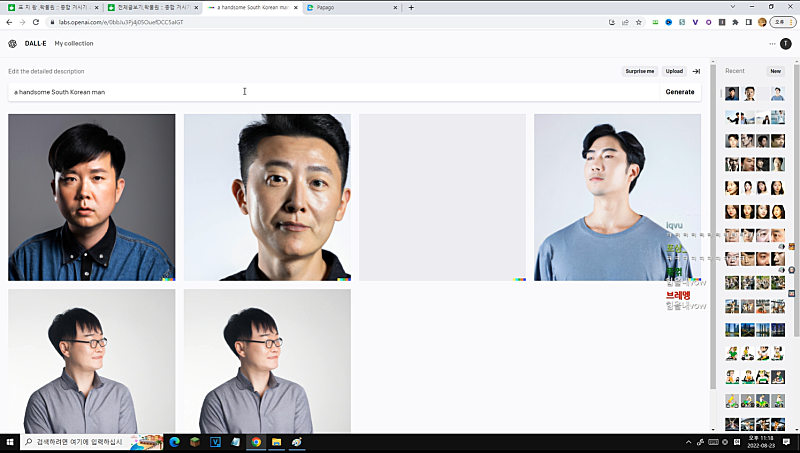This screenshot has height=453, width=800.
Task: Collapse the Recent sidebar with arrow icon
Action: (x=696, y=71)
